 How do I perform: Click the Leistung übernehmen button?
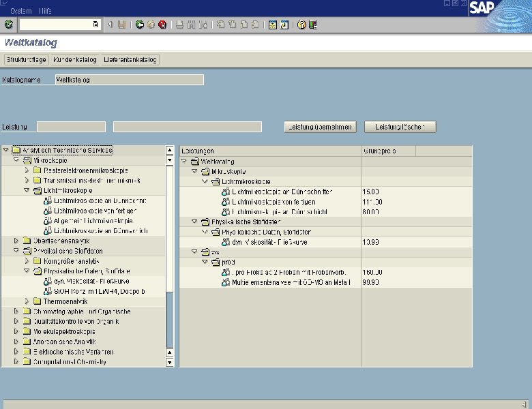(x=321, y=127)
